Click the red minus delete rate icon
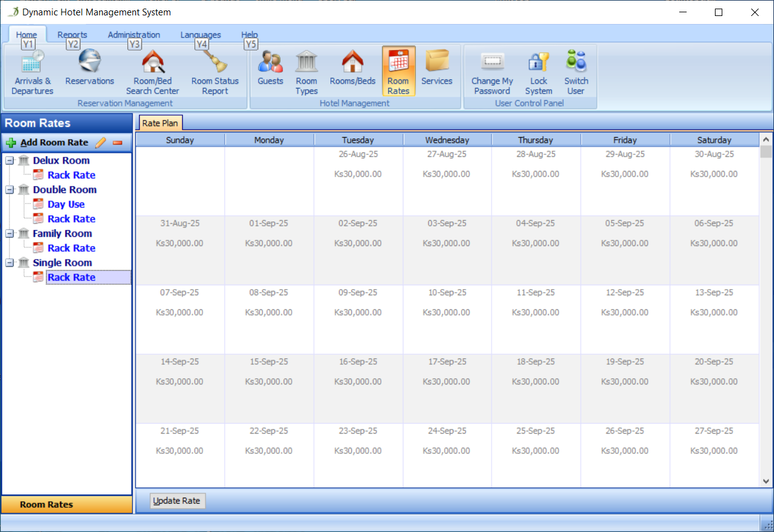 118,143
